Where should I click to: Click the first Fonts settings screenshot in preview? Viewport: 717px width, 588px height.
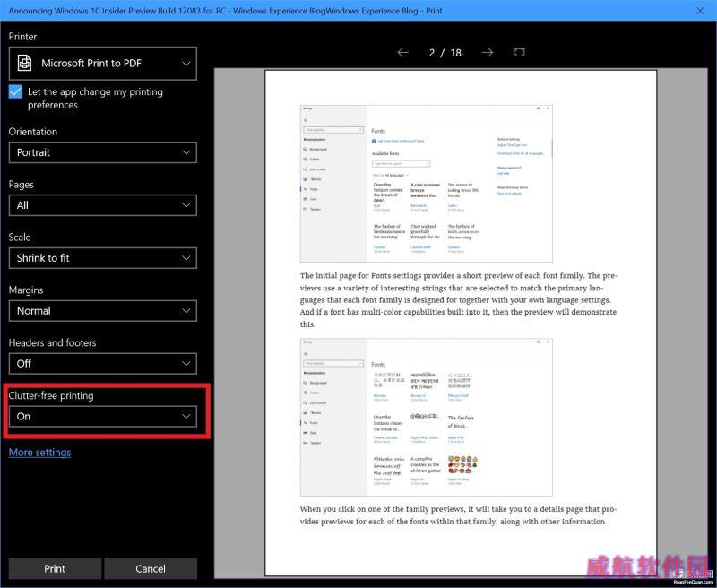pos(427,184)
